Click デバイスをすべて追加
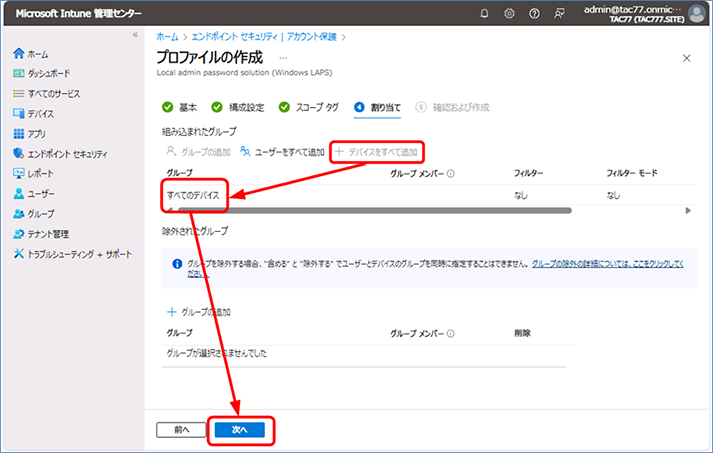This screenshot has height=453, width=713. [x=377, y=152]
